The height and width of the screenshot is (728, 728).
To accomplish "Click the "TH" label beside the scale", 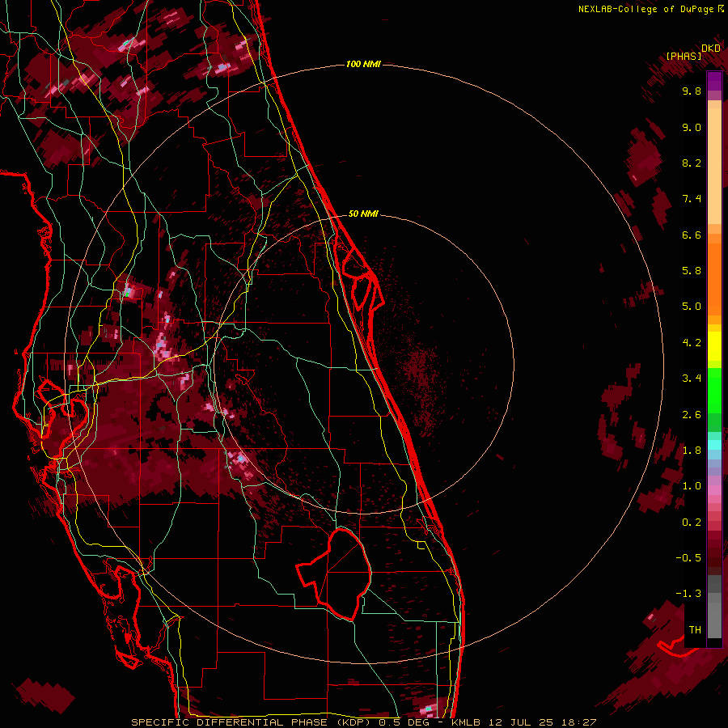I will [x=695, y=630].
